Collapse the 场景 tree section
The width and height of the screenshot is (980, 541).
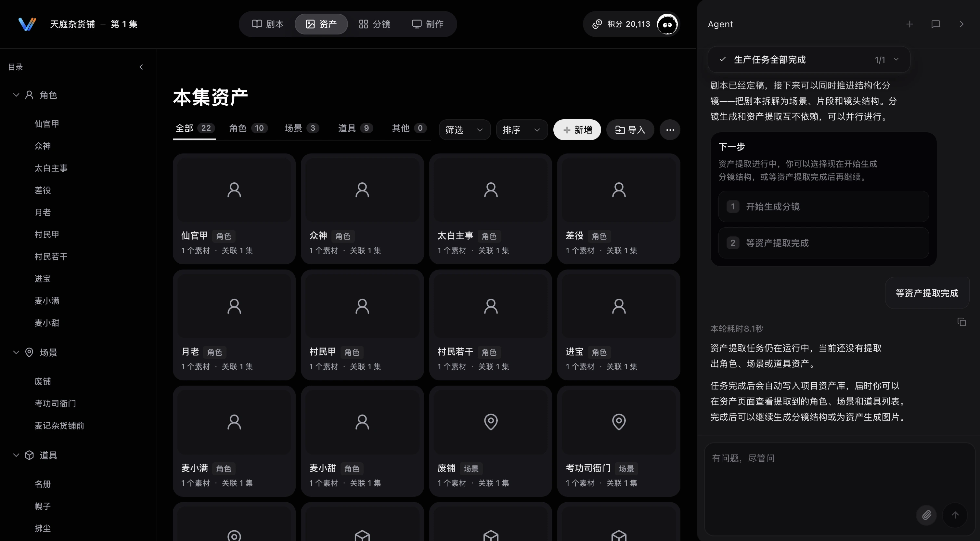click(x=16, y=352)
